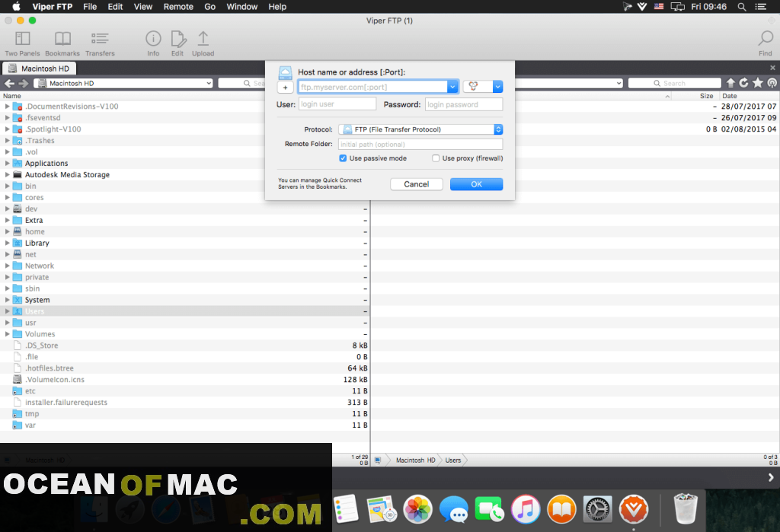Toggle Use passive mode checkbox
This screenshot has height=532, width=780.
click(x=343, y=158)
